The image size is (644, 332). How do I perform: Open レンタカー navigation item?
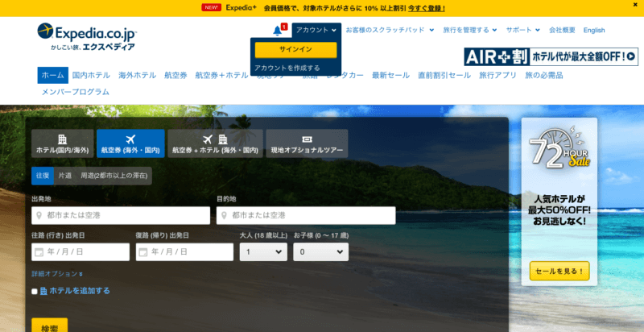tap(345, 75)
